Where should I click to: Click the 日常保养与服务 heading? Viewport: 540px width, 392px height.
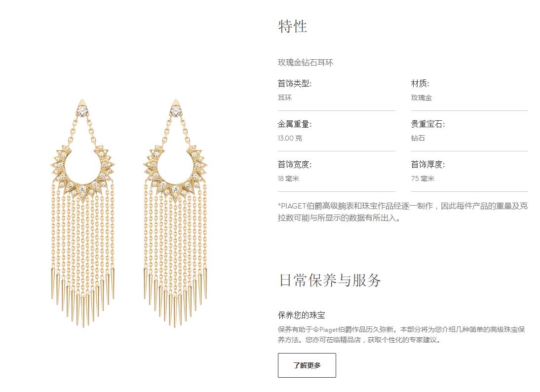click(x=330, y=280)
